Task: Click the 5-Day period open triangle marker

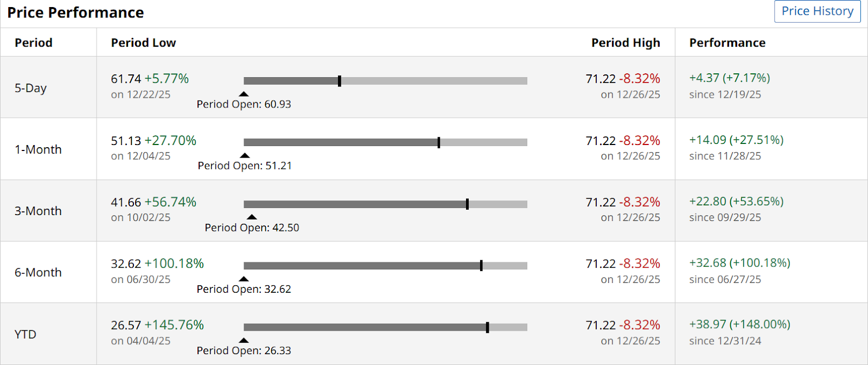Action: tap(244, 94)
